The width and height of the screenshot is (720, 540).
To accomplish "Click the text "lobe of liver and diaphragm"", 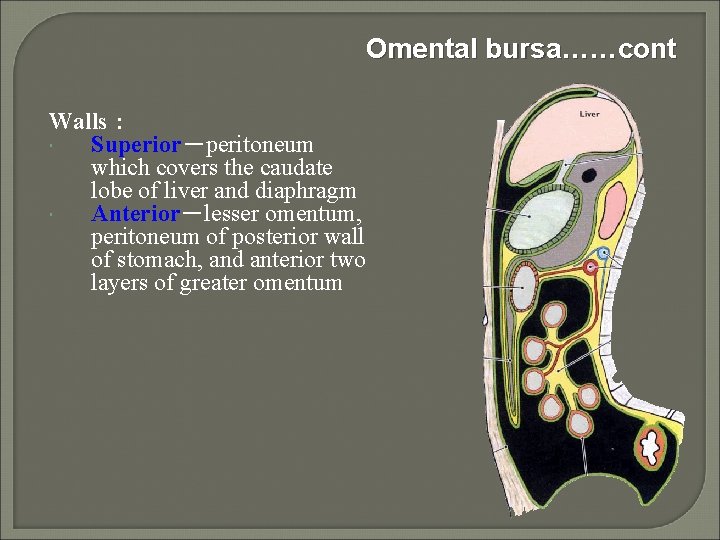I will tap(224, 191).
